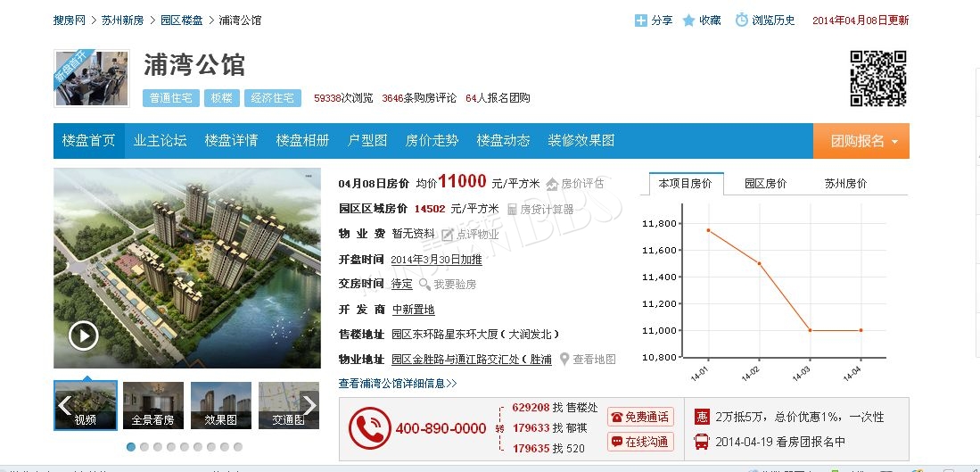Image resolution: width=980 pixels, height=472 pixels.
Task: Open browsing history clock icon
Action: (741, 20)
